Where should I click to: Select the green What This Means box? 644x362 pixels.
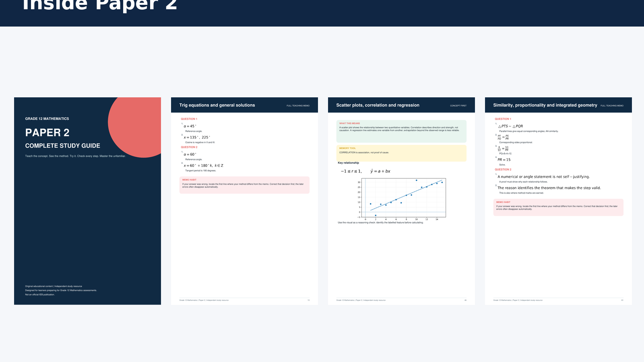401,131
